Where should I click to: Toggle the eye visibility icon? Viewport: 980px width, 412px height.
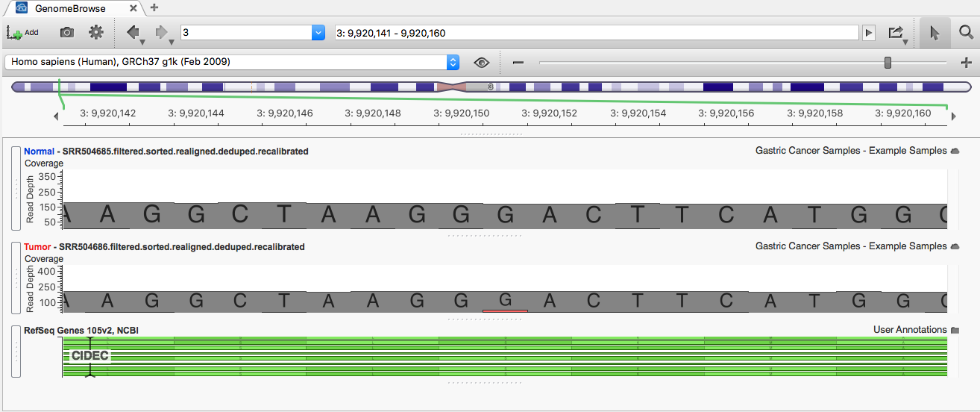[x=481, y=63]
